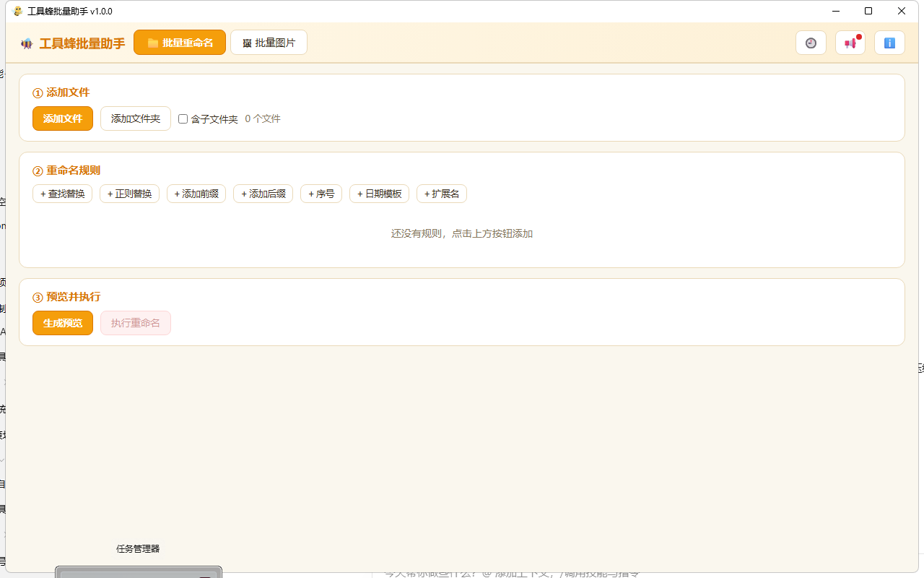Switch to 批量图片 tab
Screen dimensions: 924x578
point(269,43)
